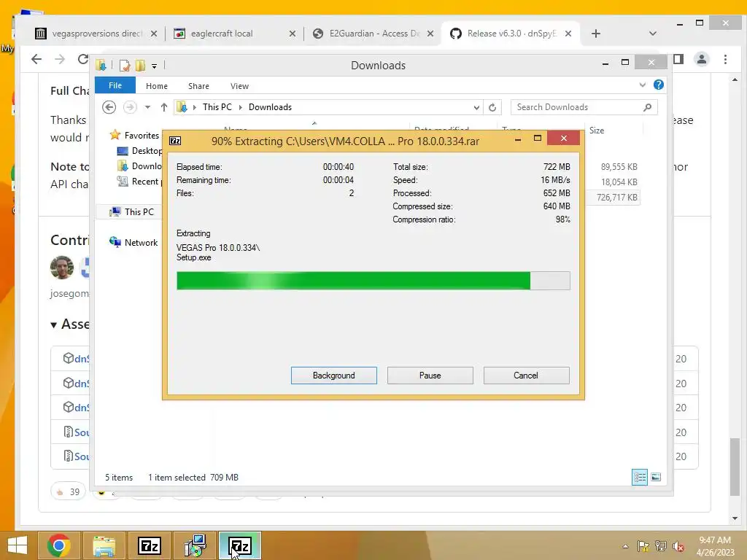The width and height of the screenshot is (747, 560).
Task: Go forward in Explorer navigation
Action: (130, 107)
